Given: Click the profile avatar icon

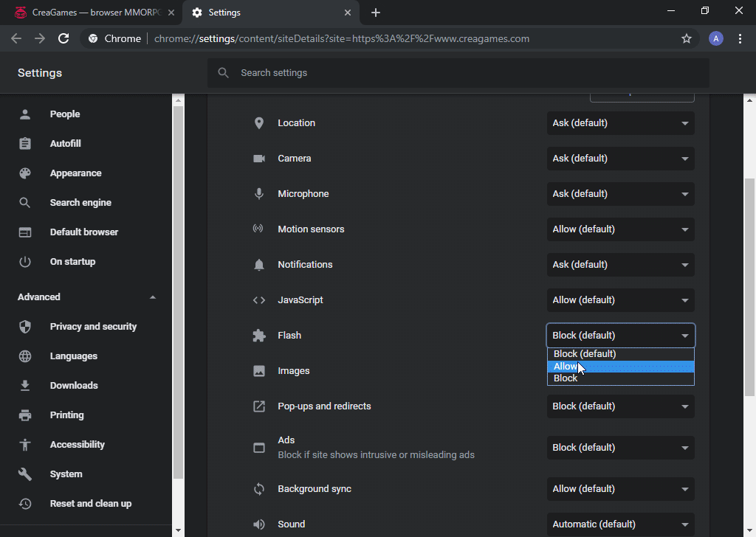Looking at the screenshot, I should click(715, 38).
